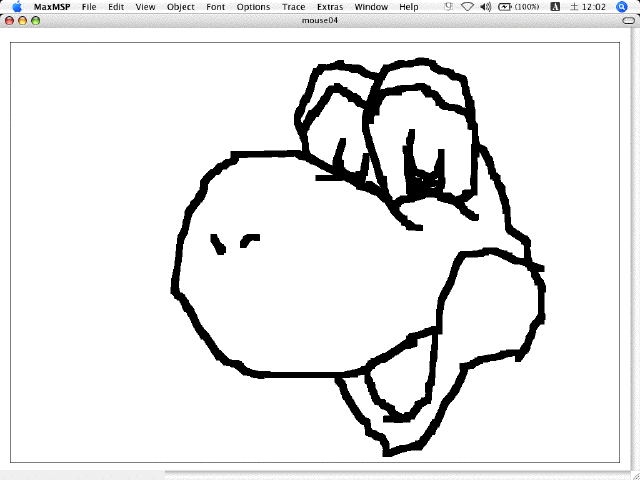This screenshot has width=640, height=480.
Task: Click the menu bar clock 12:02
Action: pyautogui.click(x=588, y=7)
